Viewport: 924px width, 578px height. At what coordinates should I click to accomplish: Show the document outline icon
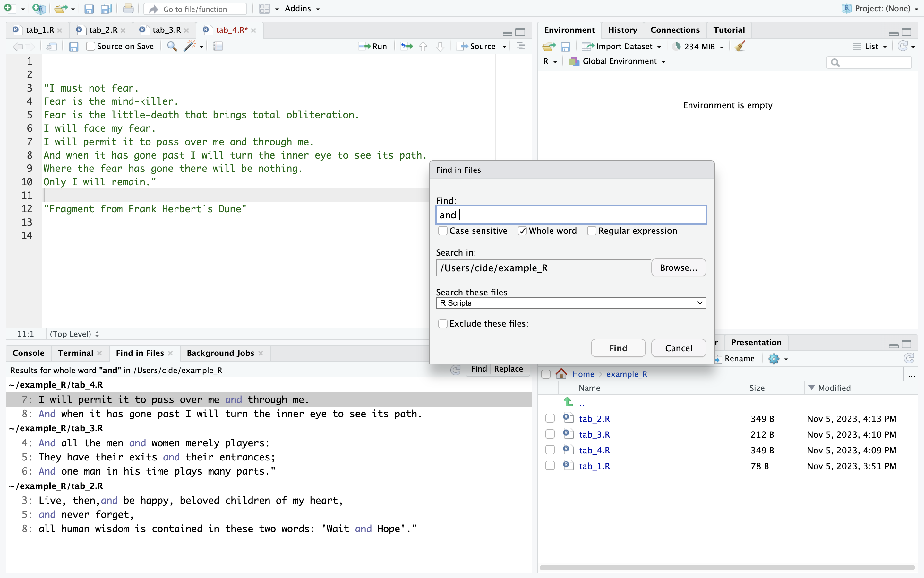pos(520,46)
